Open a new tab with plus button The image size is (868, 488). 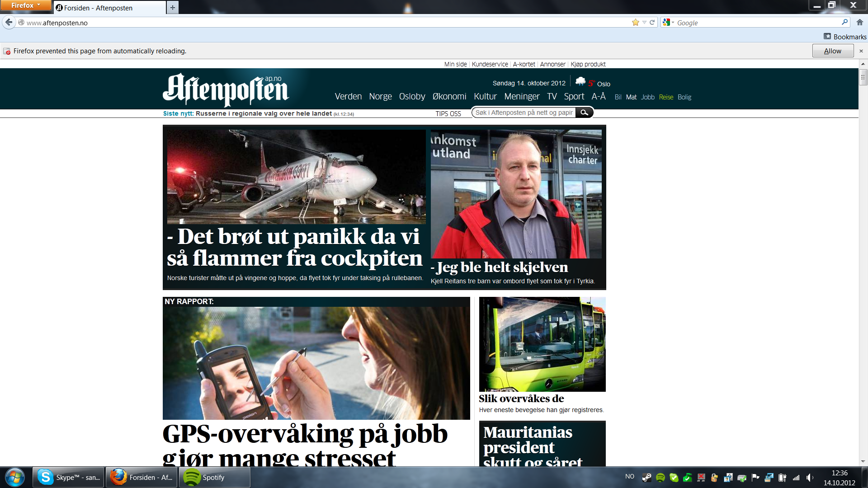[173, 7]
